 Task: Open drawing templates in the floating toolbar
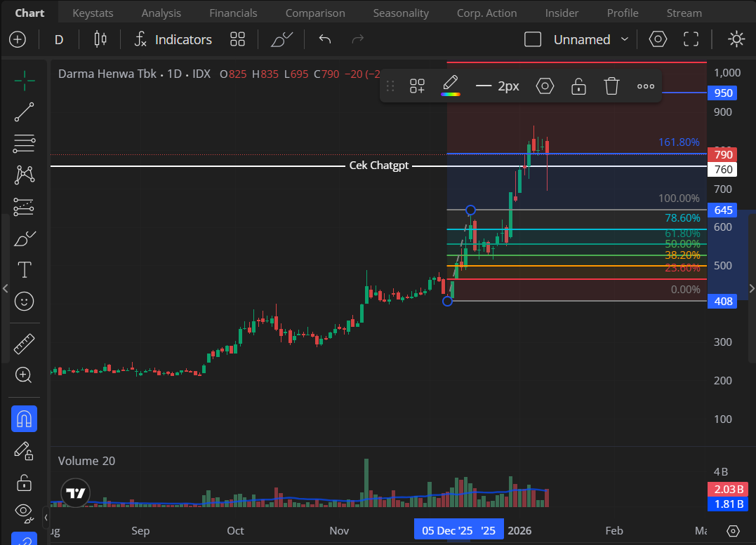(417, 86)
